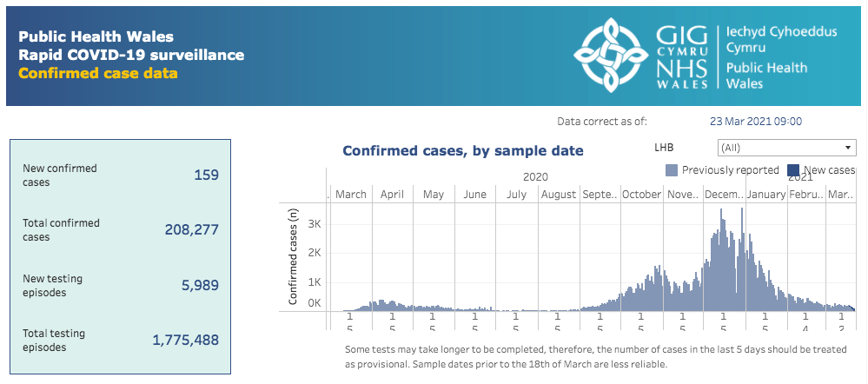Click the New testing episodes value 5,989
The height and width of the screenshot is (384, 868).
pyautogui.click(x=202, y=286)
